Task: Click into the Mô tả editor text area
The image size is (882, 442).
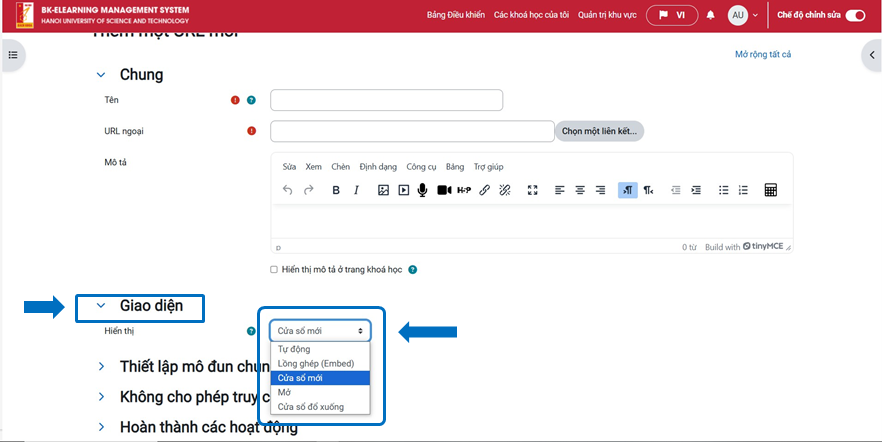Action: coord(532,221)
